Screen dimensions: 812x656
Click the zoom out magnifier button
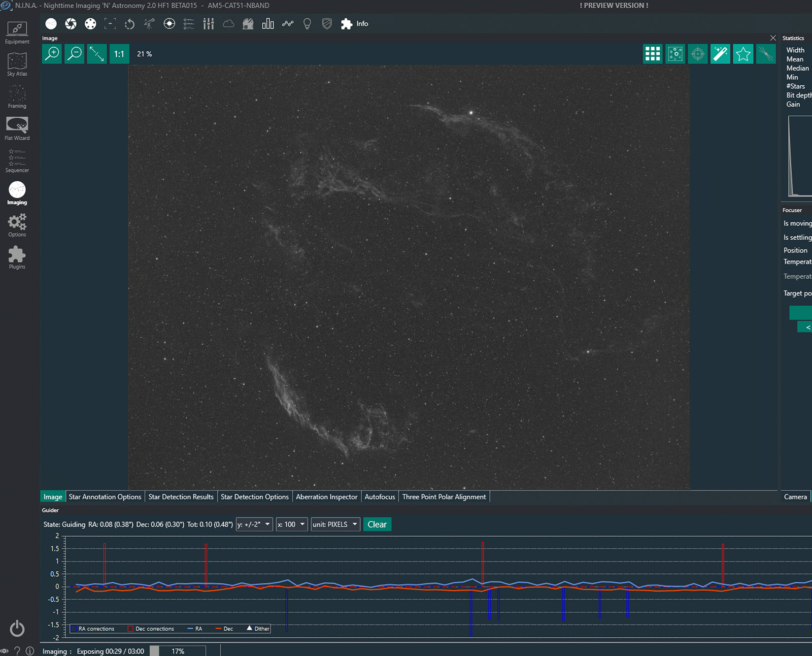pos(75,54)
